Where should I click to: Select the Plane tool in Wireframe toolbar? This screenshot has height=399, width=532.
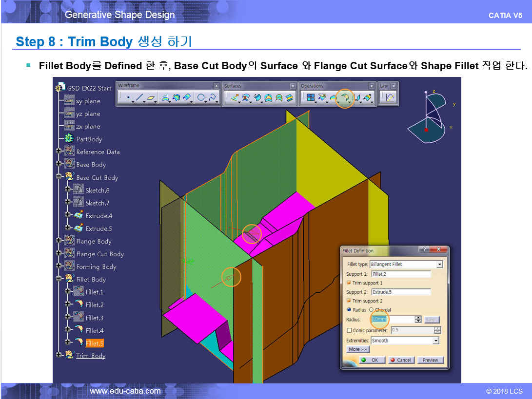click(151, 98)
